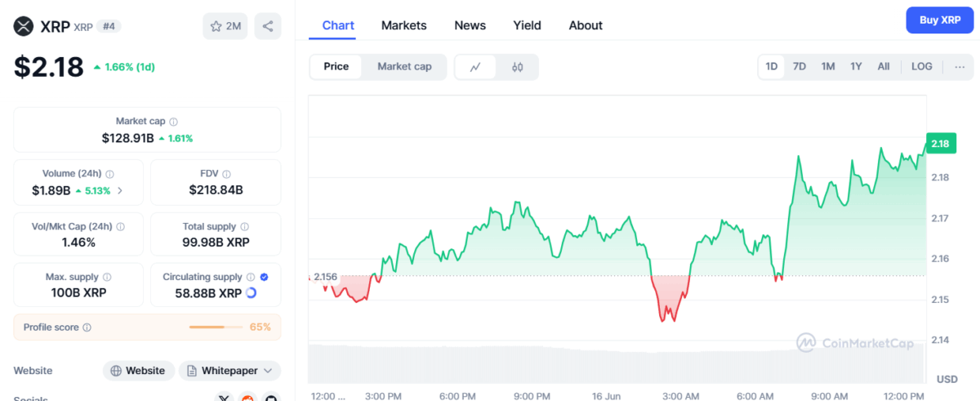This screenshot has height=401, width=980.
Task: Switch to line chart icon
Action: 475,67
